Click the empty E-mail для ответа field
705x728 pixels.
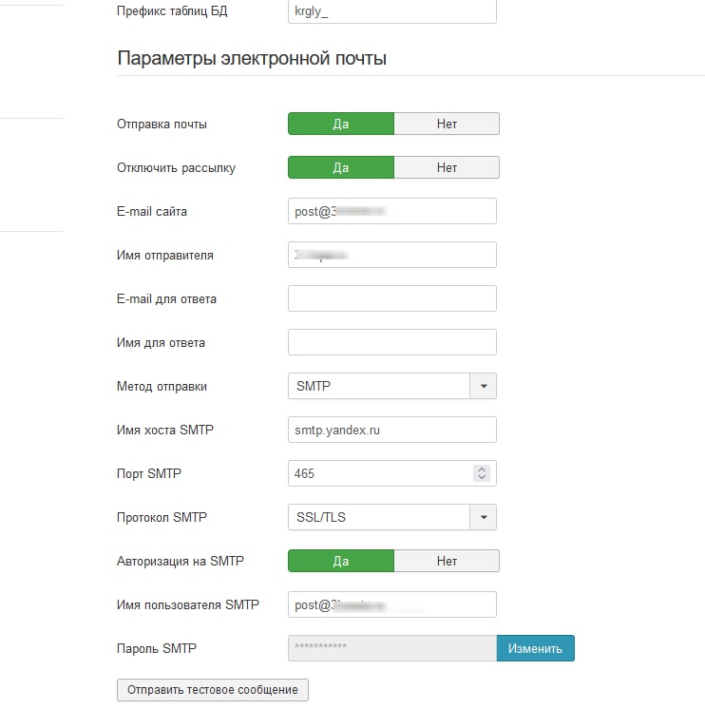pos(392,298)
